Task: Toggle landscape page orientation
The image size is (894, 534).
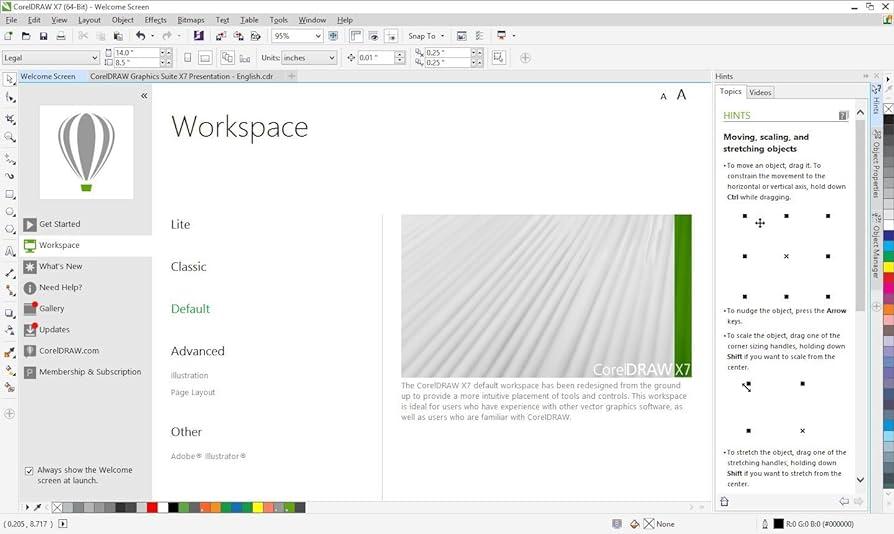Action: (x=205, y=58)
